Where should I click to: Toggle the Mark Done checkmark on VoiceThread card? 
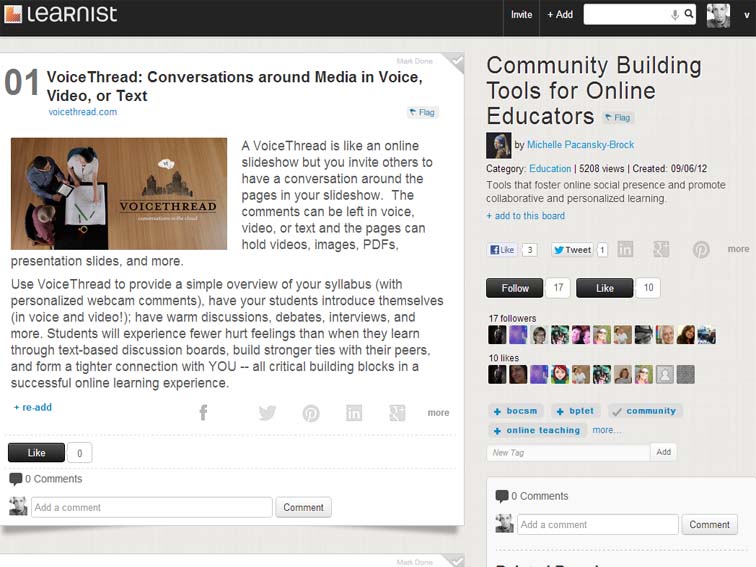[x=456, y=61]
